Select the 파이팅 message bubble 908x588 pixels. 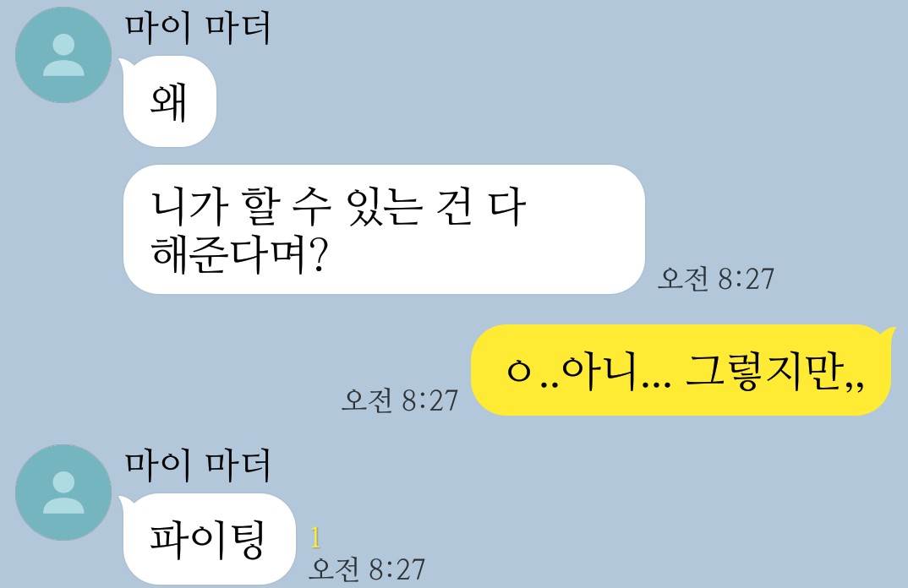coord(209,539)
